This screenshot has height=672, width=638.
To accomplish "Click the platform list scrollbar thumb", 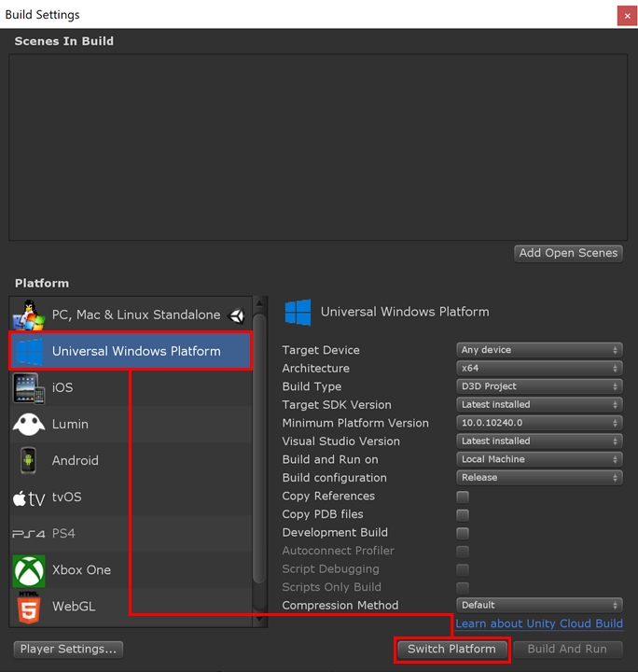I will tap(259, 448).
